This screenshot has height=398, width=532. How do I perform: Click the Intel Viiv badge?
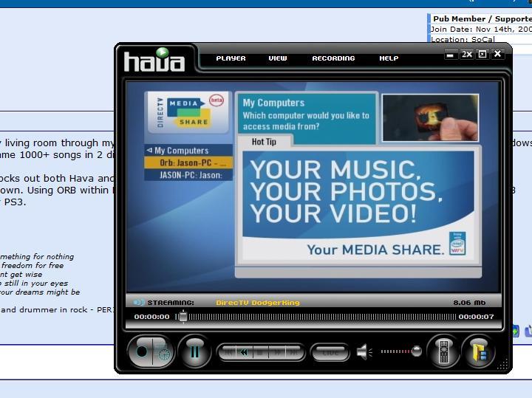(457, 244)
